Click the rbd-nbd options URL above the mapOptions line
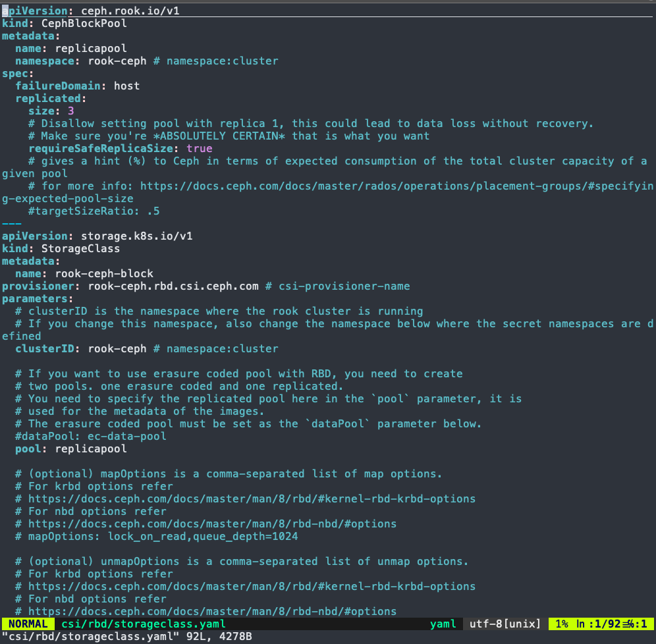 tap(211, 523)
